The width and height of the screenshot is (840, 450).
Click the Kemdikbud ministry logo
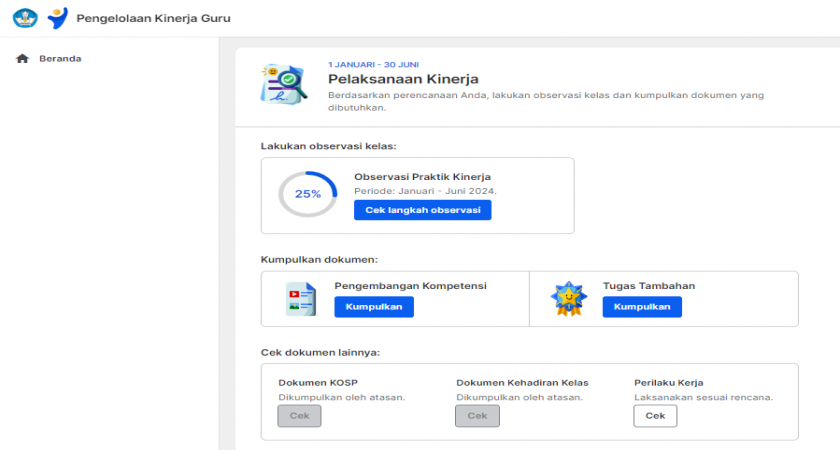coord(25,18)
